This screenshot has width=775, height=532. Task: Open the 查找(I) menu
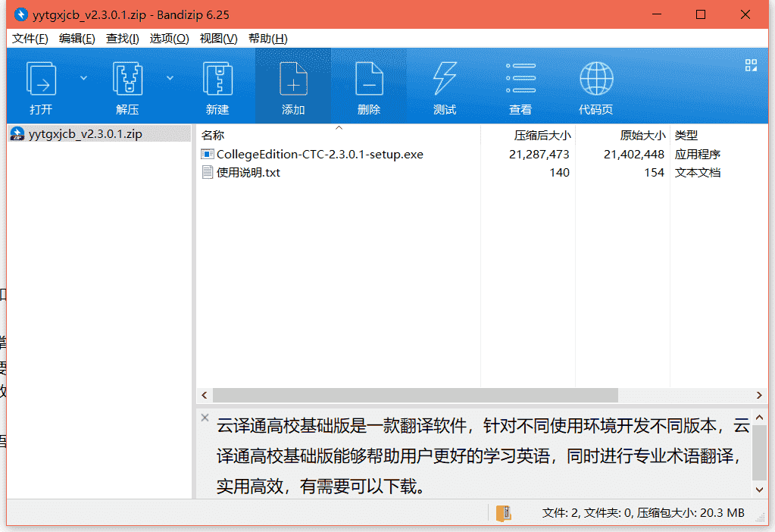click(122, 39)
